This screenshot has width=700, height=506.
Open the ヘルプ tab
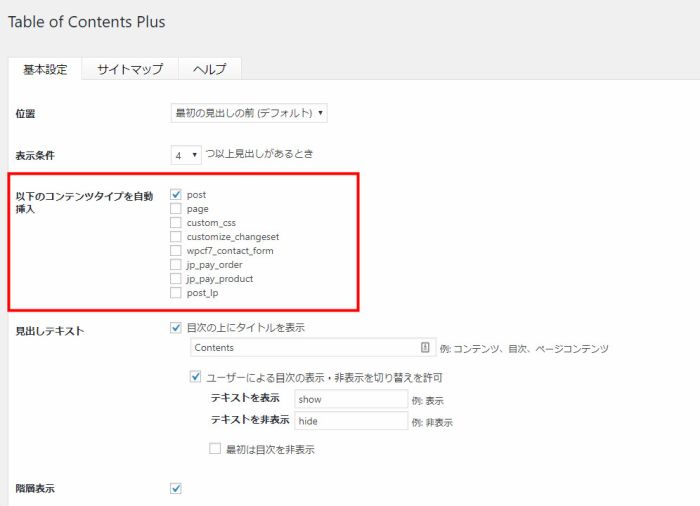point(210,69)
